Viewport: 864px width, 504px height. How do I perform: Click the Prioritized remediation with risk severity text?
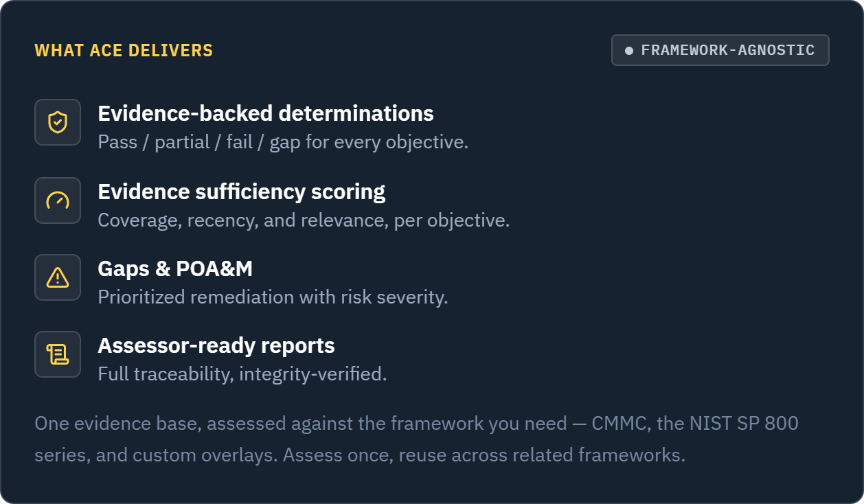pyautogui.click(x=273, y=297)
